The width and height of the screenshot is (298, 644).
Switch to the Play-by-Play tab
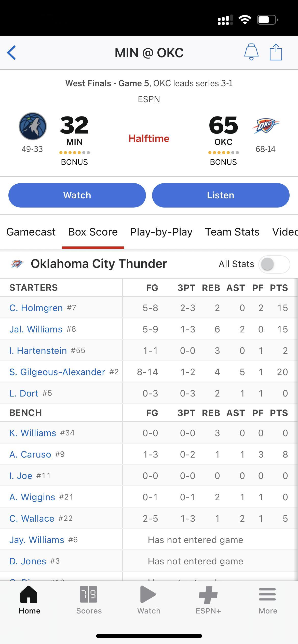point(161,232)
